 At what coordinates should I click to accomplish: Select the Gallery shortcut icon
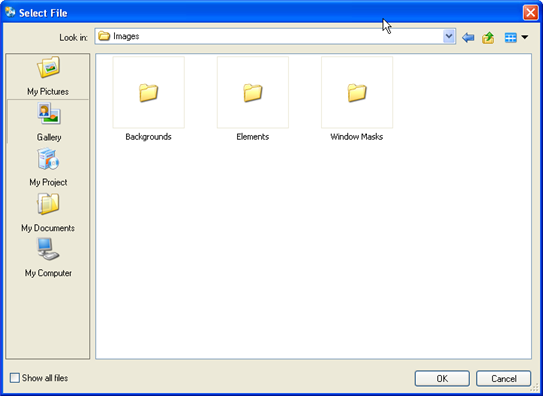[49, 113]
